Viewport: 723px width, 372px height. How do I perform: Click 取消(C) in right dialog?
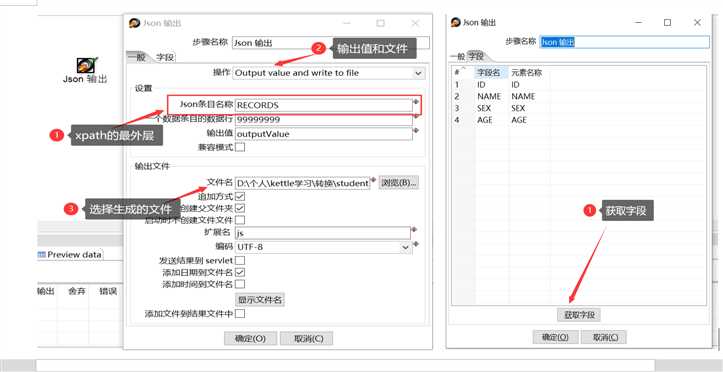(604, 337)
